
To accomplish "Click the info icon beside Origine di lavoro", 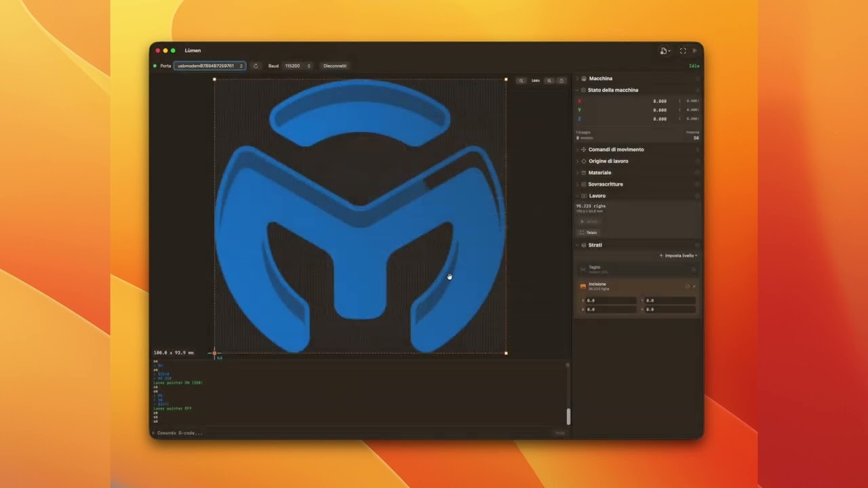I will coord(697,161).
